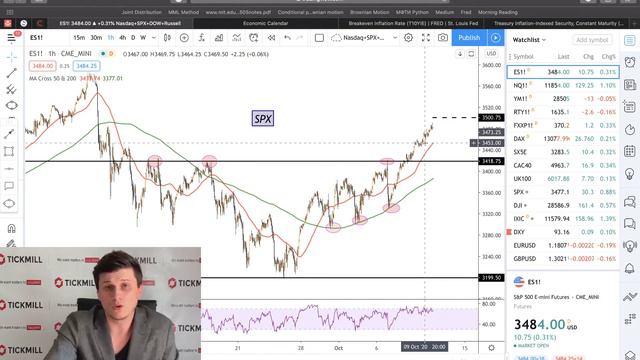The height and width of the screenshot is (360, 640).
Task: Select the EURUSD watchlist row
Action: point(563,245)
